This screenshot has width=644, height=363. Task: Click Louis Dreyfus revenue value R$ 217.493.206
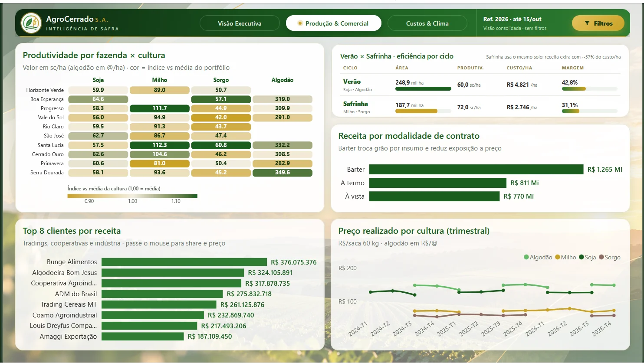(x=223, y=326)
